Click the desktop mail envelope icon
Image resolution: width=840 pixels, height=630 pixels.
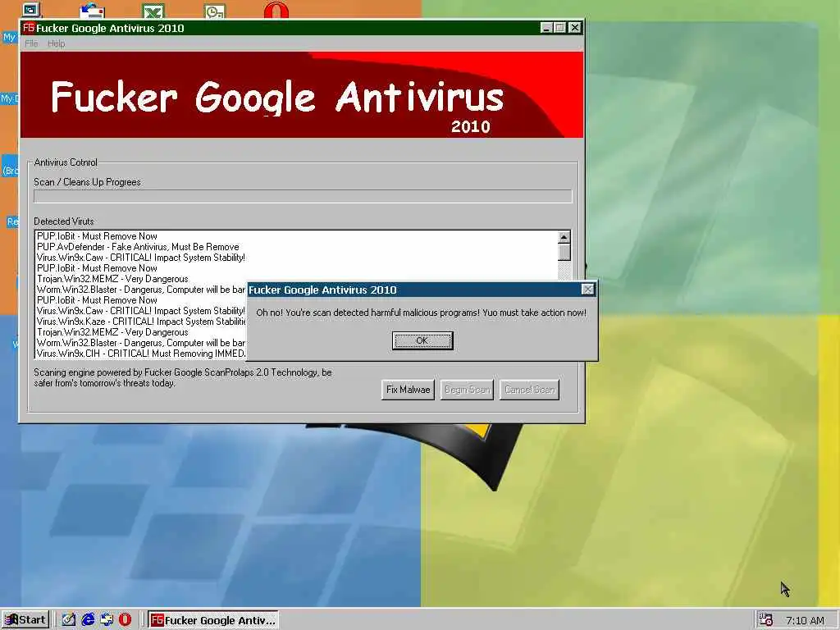[92, 10]
